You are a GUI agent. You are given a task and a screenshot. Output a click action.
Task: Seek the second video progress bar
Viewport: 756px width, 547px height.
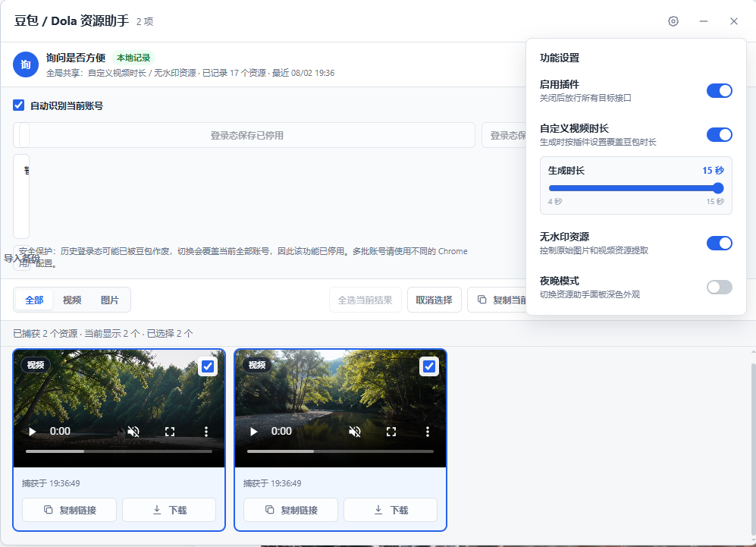340,451
